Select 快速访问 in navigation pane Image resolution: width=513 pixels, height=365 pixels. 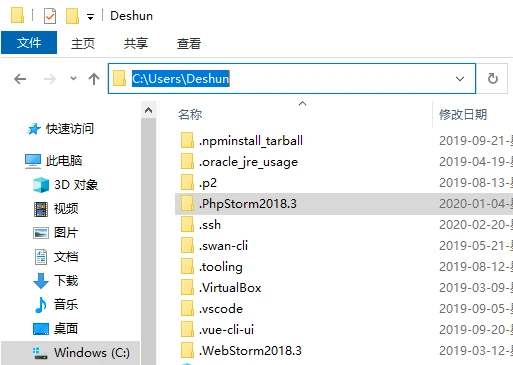click(x=70, y=129)
